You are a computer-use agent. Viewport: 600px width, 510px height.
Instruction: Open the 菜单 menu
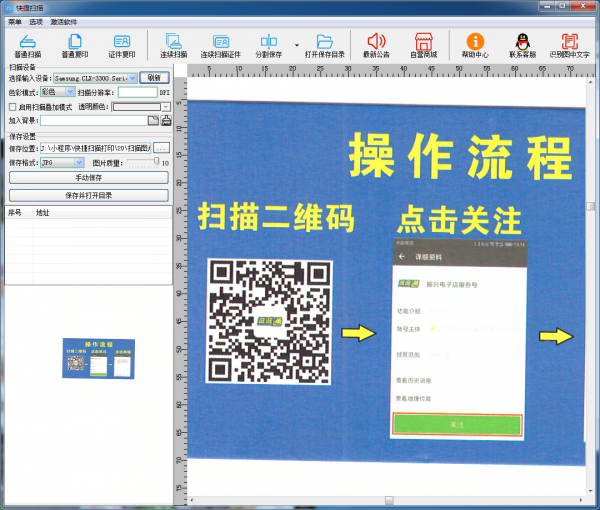coord(14,21)
